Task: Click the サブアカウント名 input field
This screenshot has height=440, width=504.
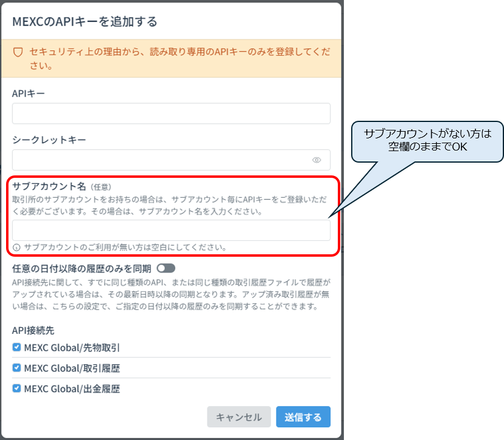Action: (x=171, y=230)
